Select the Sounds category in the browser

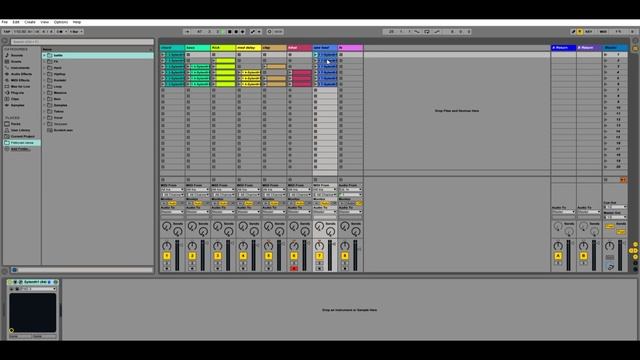17,55
